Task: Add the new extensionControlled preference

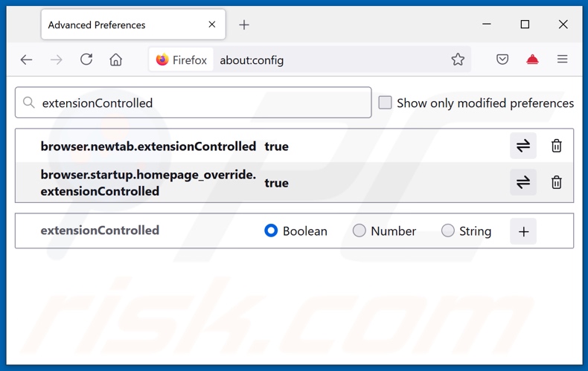Action: (x=523, y=231)
